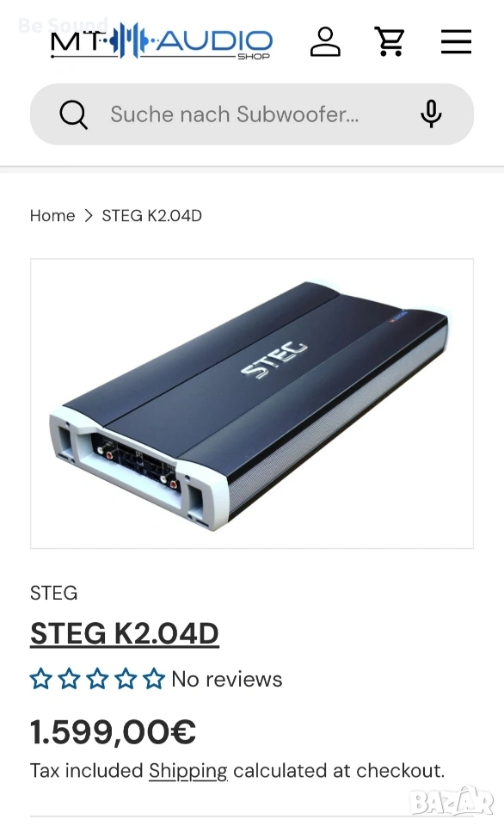Image resolution: width=504 pixels, height=826 pixels.
Task: Open the shopping cart
Action: coord(390,41)
